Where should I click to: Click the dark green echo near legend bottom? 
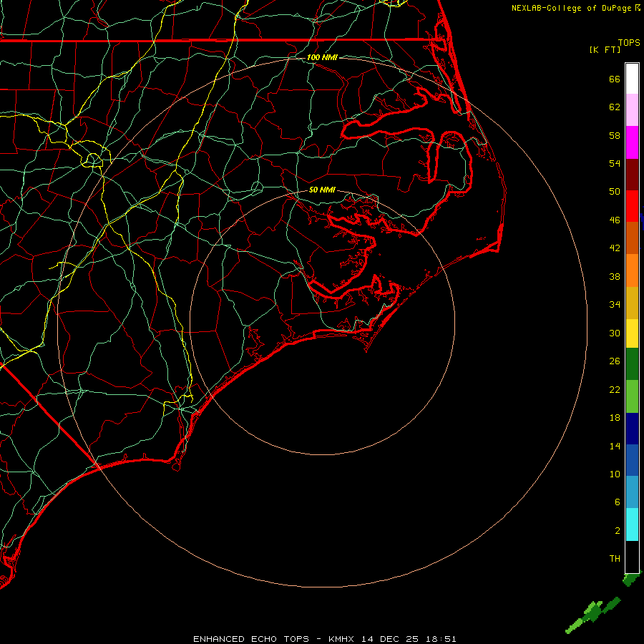tap(631, 579)
